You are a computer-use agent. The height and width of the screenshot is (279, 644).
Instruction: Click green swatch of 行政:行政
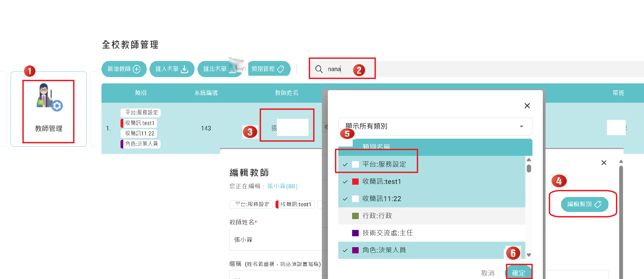coord(355,216)
